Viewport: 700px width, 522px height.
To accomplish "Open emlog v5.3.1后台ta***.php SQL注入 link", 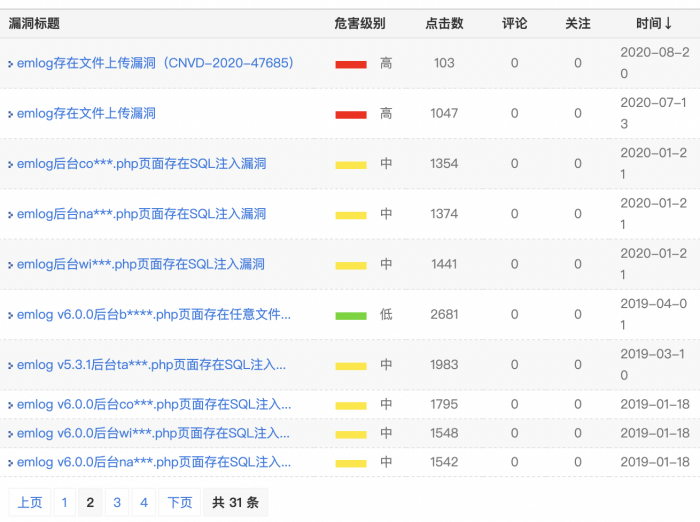I will tap(151, 365).
